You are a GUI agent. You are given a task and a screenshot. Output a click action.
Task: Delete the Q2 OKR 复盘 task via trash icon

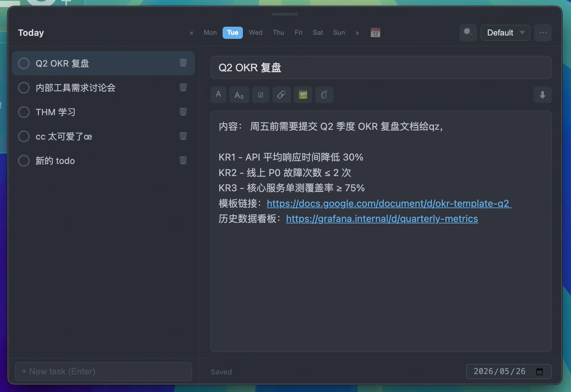tap(183, 63)
